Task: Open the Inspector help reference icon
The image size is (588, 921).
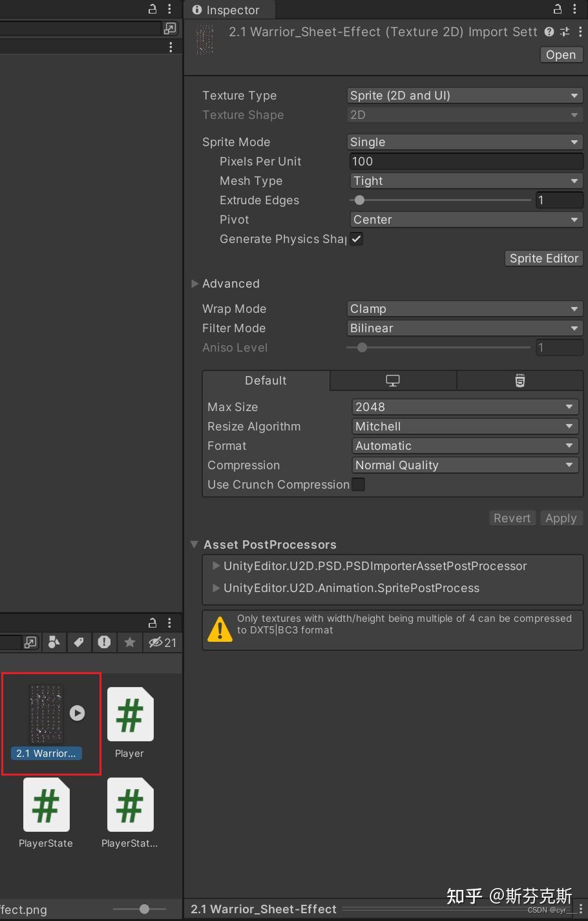Action: tap(549, 32)
